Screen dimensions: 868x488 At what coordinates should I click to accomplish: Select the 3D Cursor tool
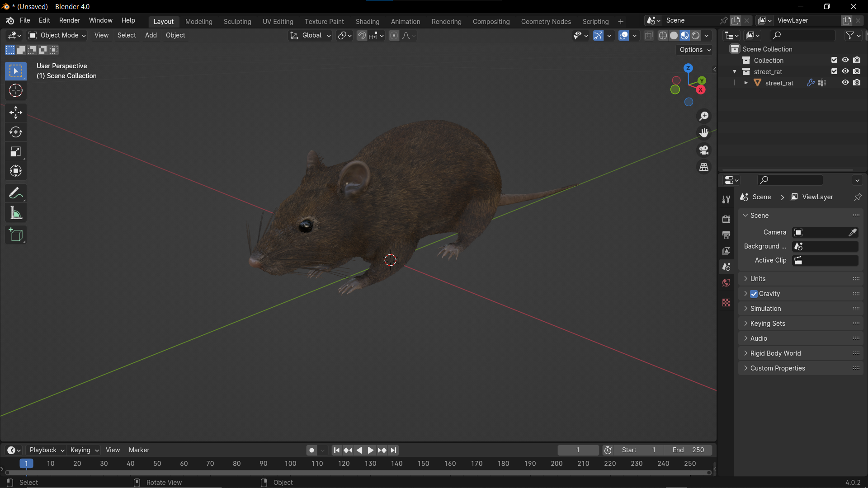16,91
